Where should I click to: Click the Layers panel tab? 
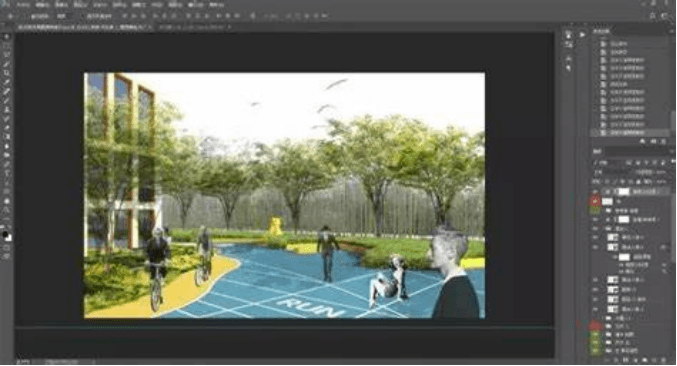tap(598, 151)
